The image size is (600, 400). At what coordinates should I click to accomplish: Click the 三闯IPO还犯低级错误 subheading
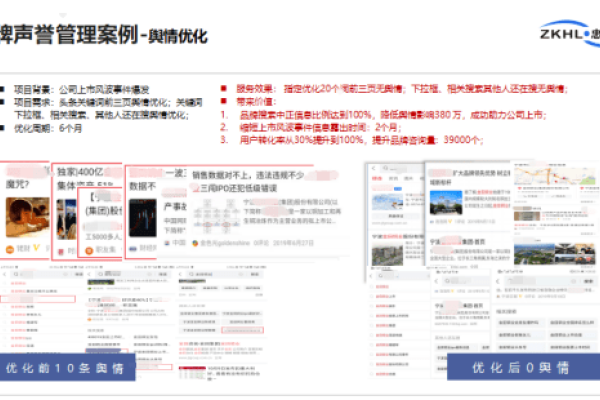click(x=238, y=188)
